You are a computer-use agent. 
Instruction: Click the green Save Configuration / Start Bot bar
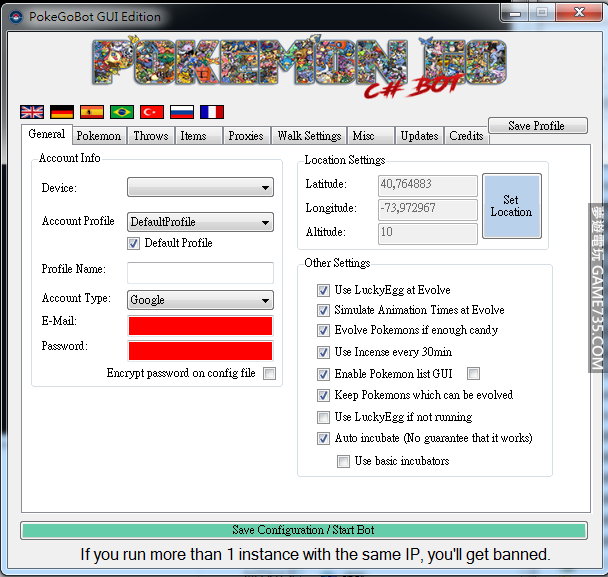pos(303,530)
